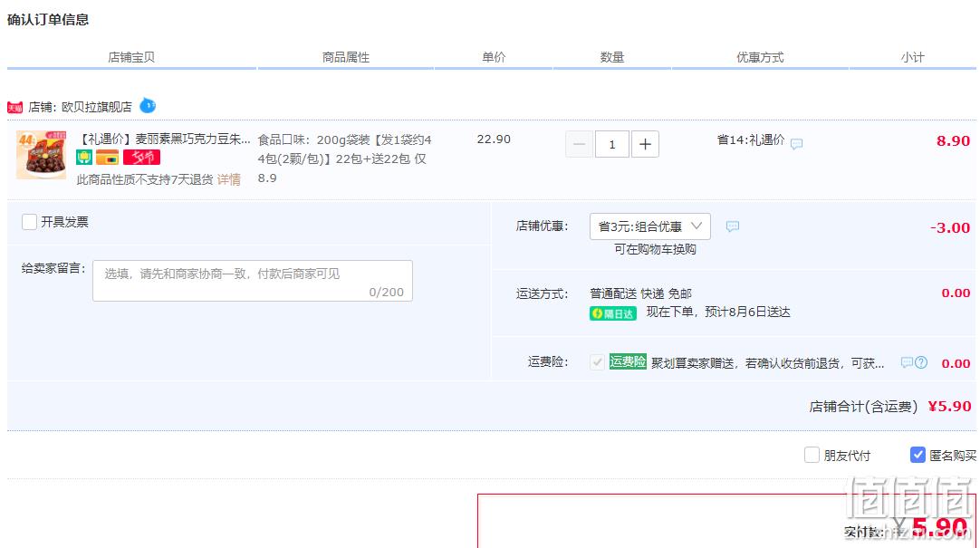Screen dimensions: 980x548
Task: Increase quantity with the plus button
Action: click(645, 144)
